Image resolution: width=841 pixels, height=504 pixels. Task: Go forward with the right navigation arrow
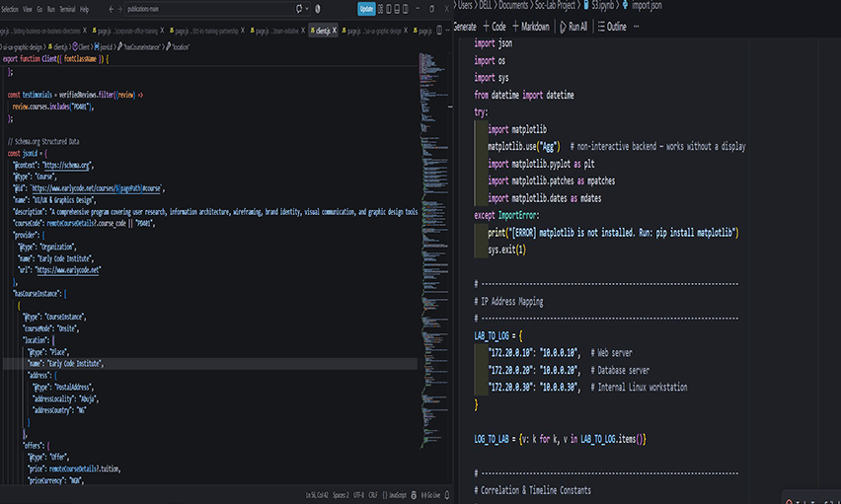pos(119,9)
